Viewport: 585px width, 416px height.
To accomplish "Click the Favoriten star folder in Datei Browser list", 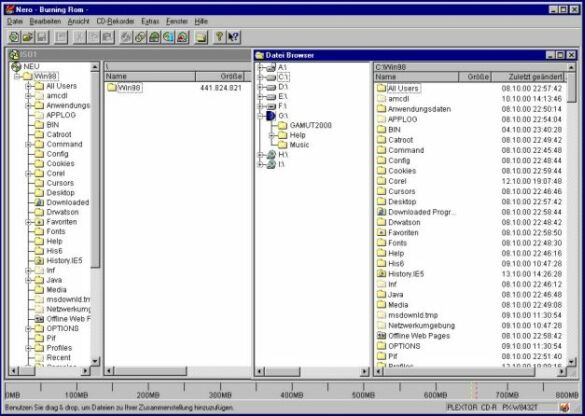I will click(x=381, y=232).
